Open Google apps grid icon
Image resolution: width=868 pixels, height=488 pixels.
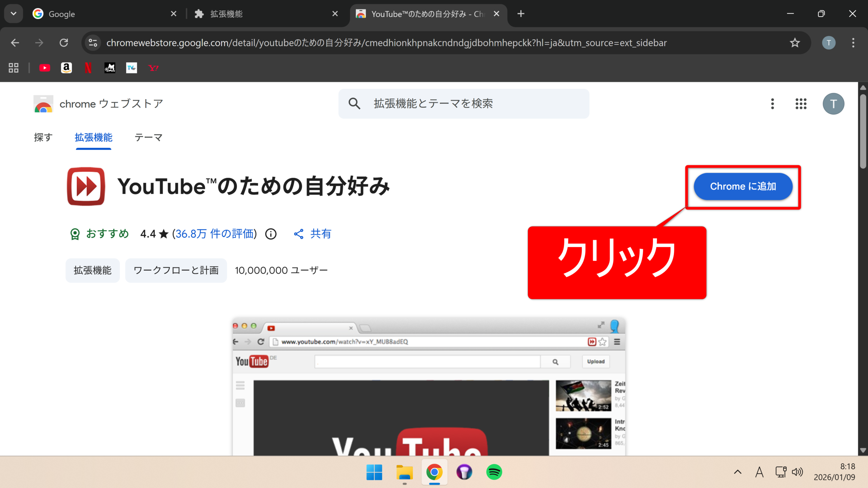point(801,104)
